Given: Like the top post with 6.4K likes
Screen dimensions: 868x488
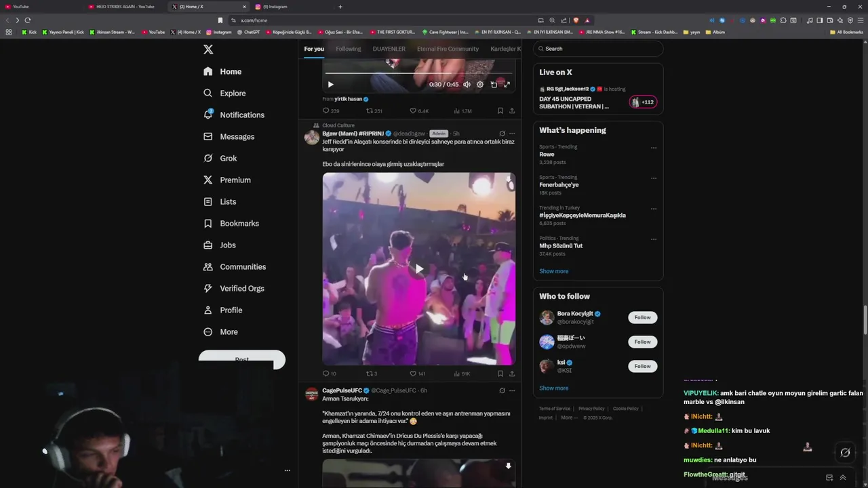Looking at the screenshot, I should point(419,110).
